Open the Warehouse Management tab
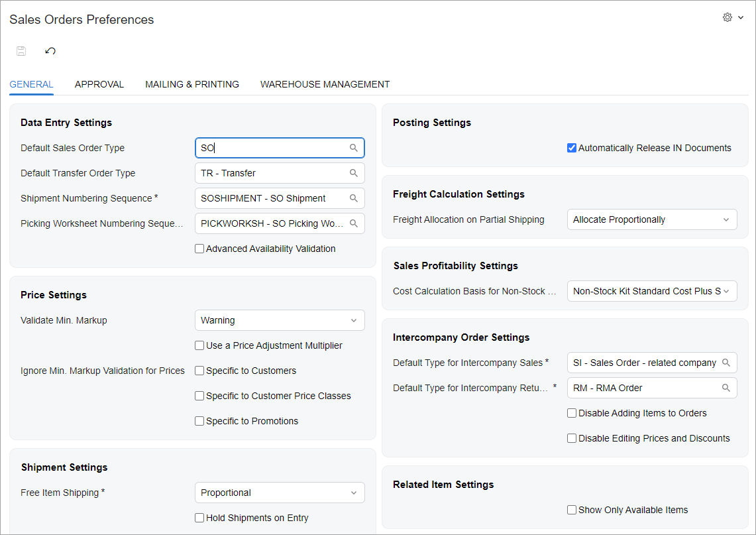This screenshot has width=756, height=535. [325, 84]
